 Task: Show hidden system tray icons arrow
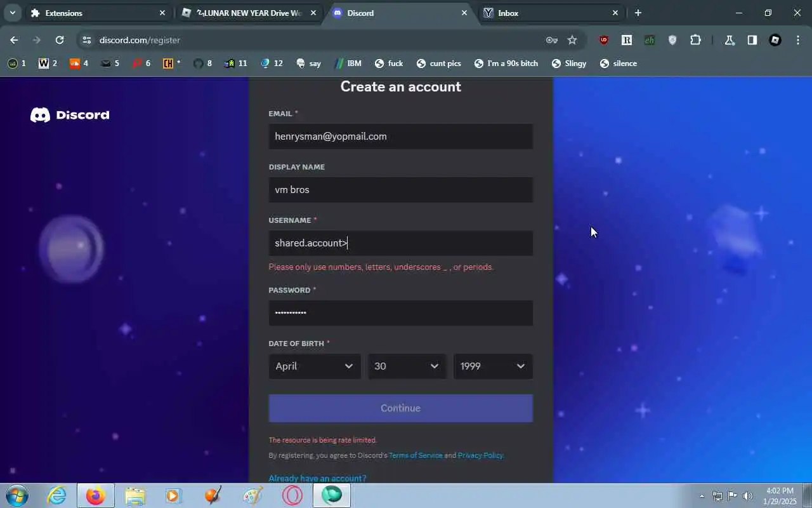(x=702, y=496)
